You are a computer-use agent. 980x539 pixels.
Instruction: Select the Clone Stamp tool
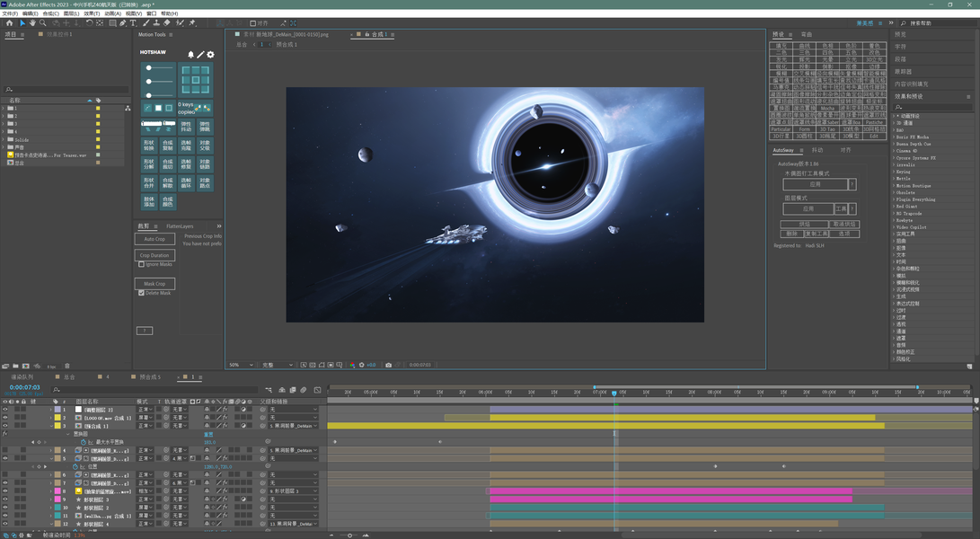pos(156,23)
